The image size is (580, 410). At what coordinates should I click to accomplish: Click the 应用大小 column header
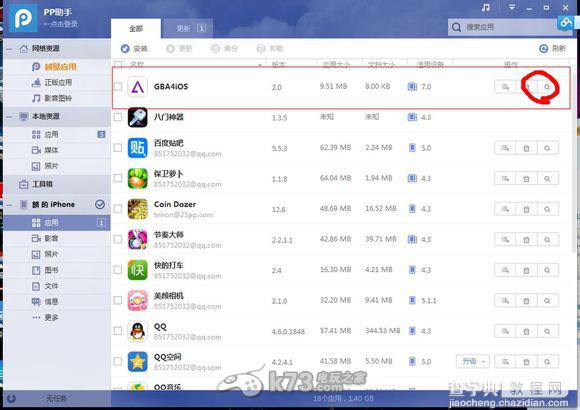(x=336, y=65)
